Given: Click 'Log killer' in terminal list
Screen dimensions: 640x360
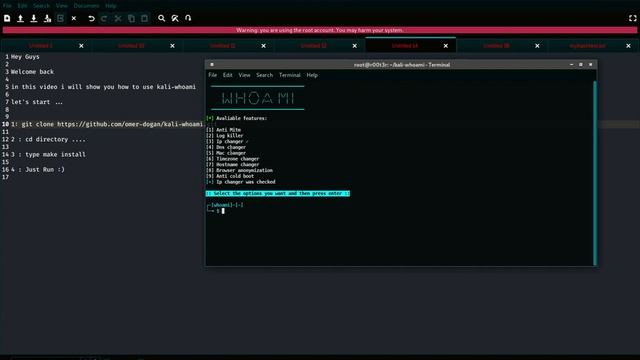Looking at the screenshot, I should [x=229, y=136].
